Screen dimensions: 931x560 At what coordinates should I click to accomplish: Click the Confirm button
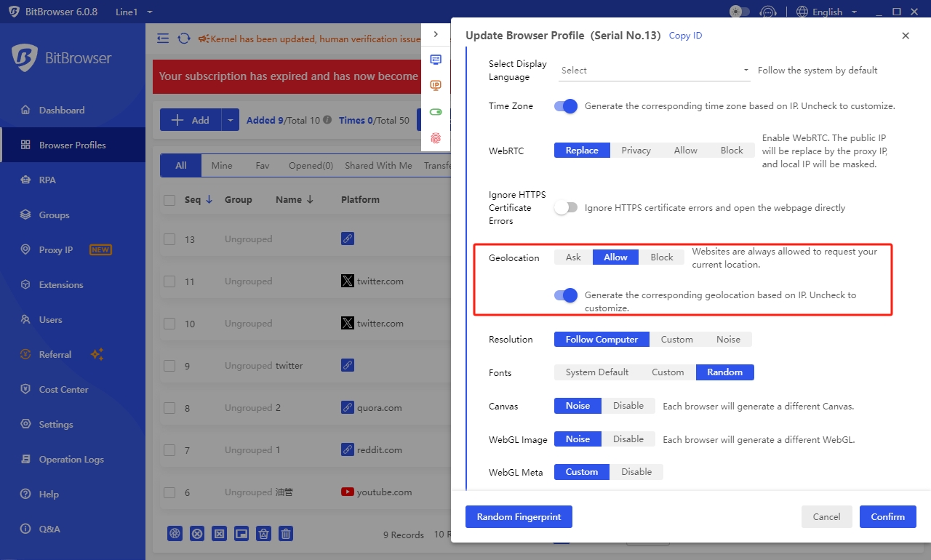(x=888, y=516)
